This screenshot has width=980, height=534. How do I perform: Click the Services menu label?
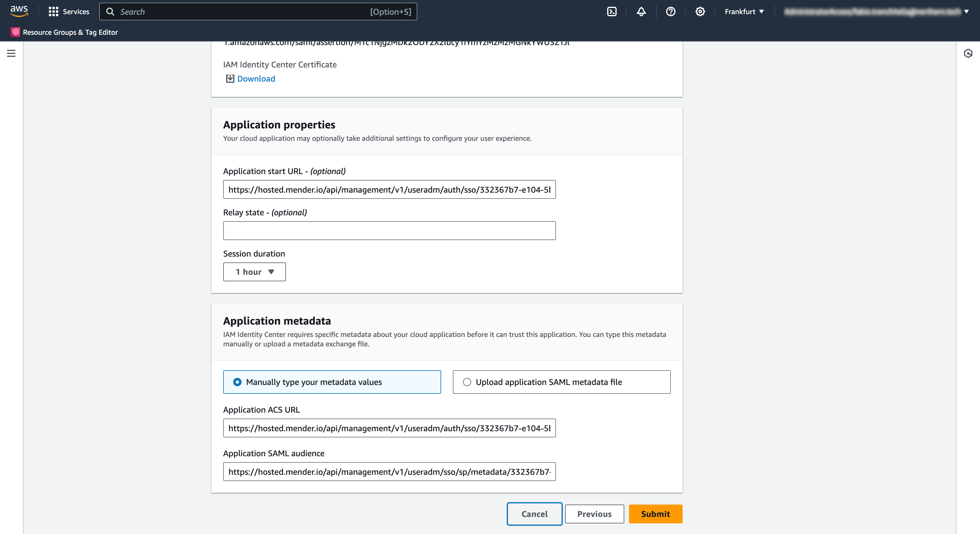click(76, 12)
